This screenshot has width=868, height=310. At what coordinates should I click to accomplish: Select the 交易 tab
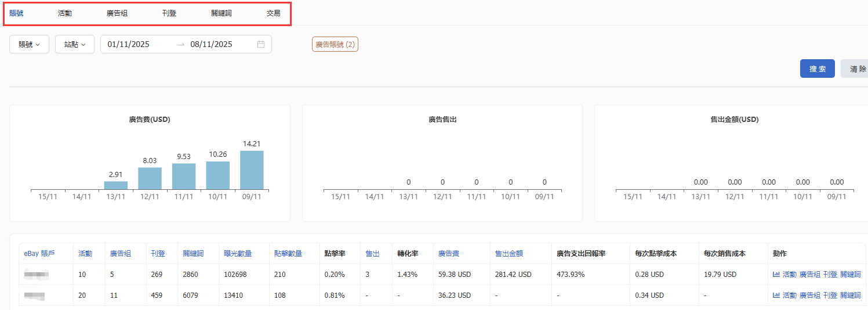tap(274, 13)
